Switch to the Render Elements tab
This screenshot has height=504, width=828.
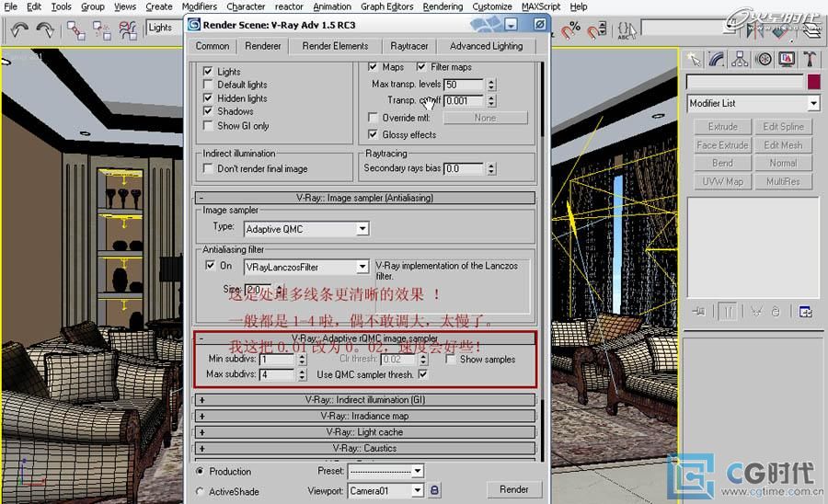pos(335,46)
